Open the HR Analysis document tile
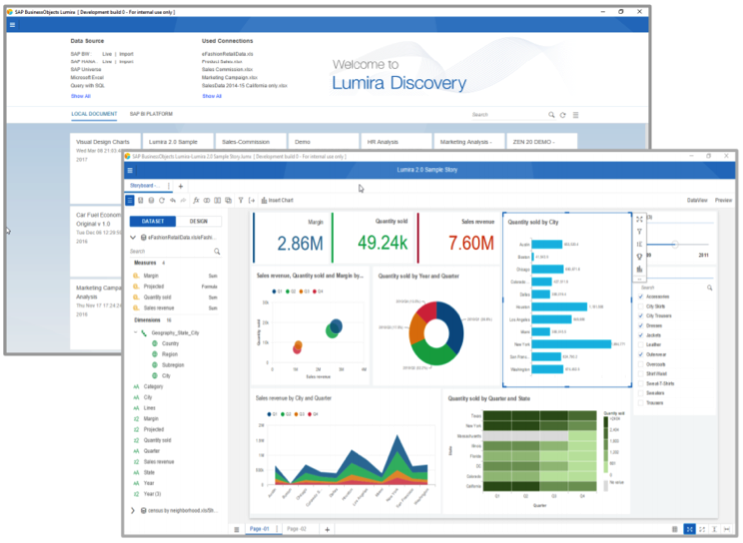Image resolution: width=743 pixels, height=543 pixels. [396, 142]
